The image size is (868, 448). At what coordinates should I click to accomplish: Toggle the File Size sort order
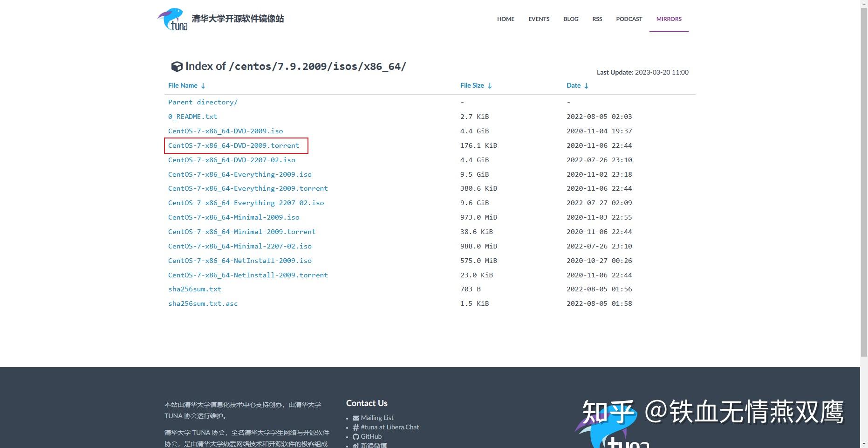tap(490, 86)
